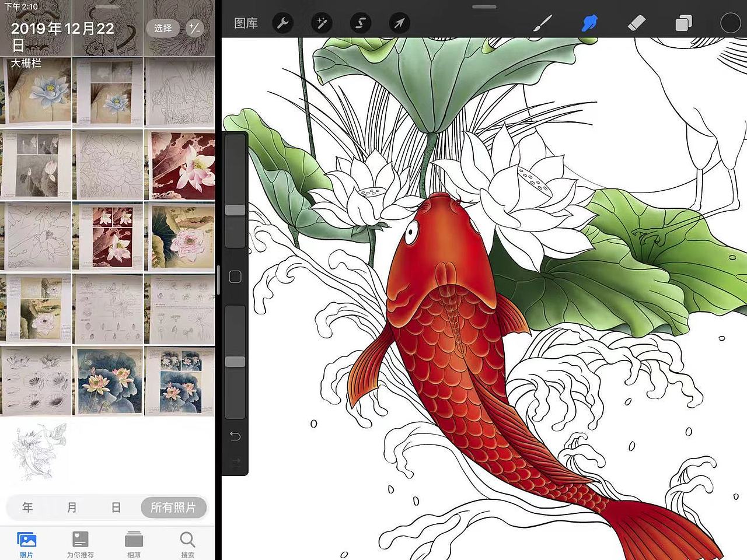Switch Photos view to 日
747x560 pixels.
pos(116,508)
